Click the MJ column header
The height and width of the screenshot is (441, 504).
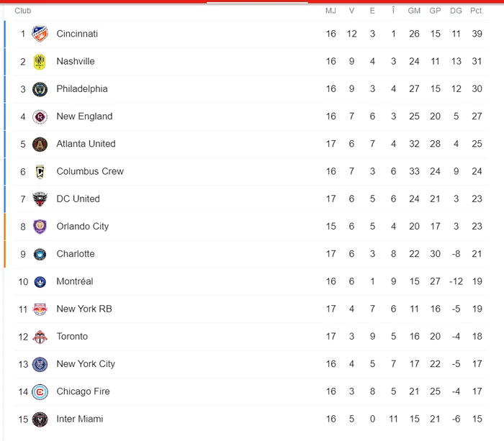(x=330, y=11)
